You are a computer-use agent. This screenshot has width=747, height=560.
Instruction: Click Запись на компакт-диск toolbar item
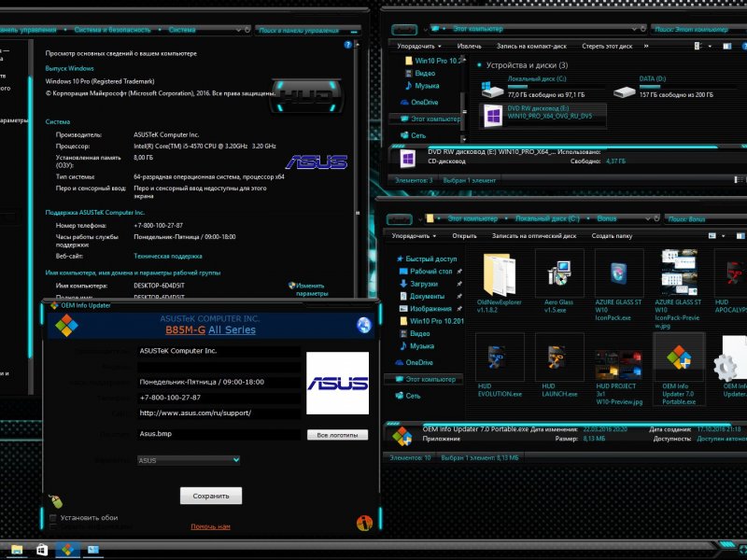coord(531,46)
